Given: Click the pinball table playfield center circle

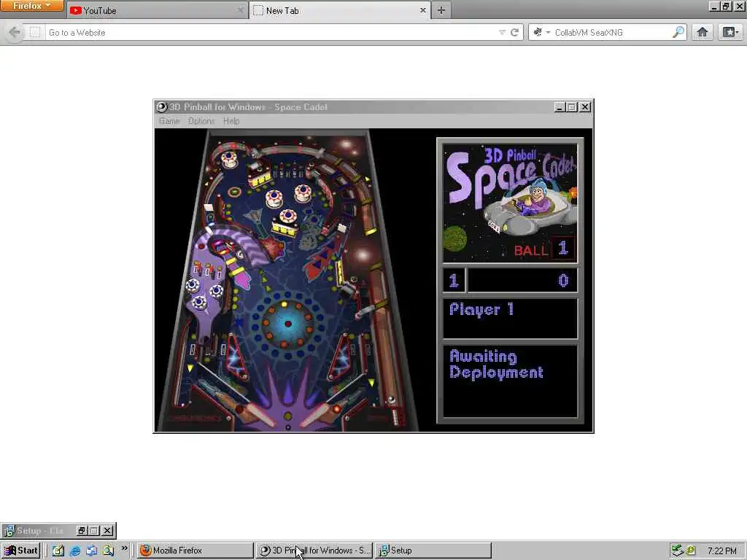Looking at the screenshot, I should (287, 324).
